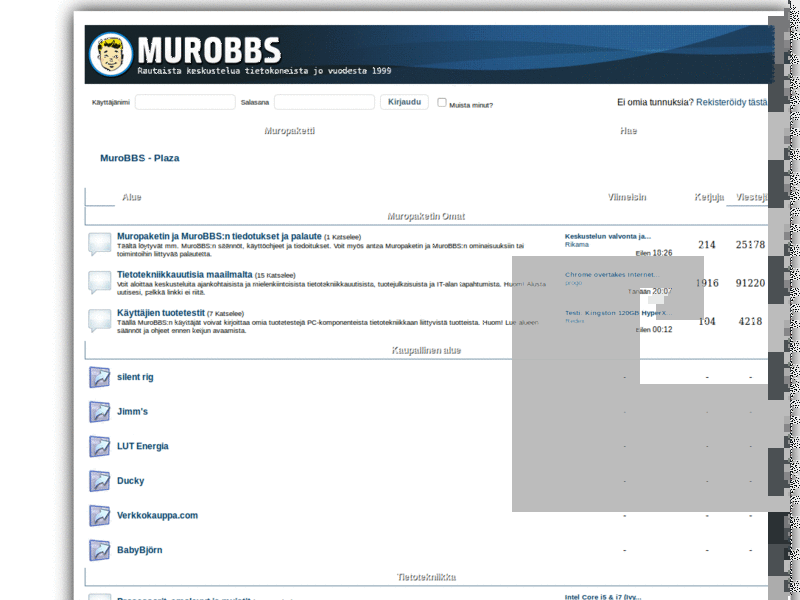Open the Muropaketti navigation tab

pos(289,131)
